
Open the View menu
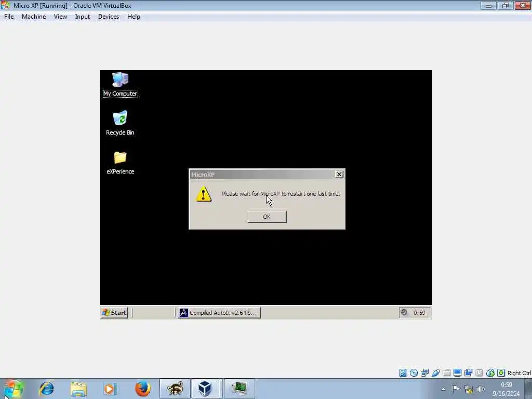[60, 17]
